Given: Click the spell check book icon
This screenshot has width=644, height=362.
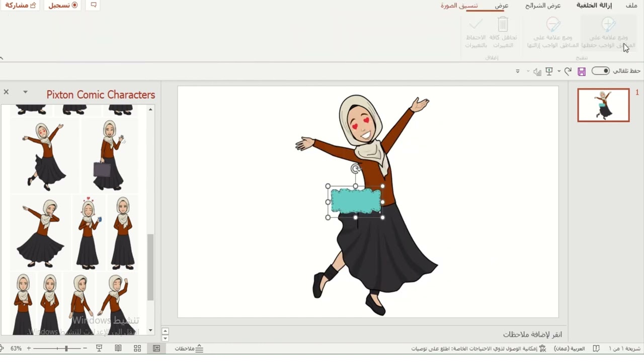Looking at the screenshot, I should coord(596,348).
